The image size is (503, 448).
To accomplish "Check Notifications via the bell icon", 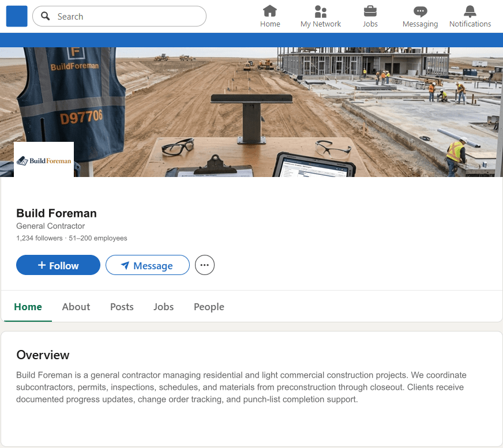I will pyautogui.click(x=470, y=12).
